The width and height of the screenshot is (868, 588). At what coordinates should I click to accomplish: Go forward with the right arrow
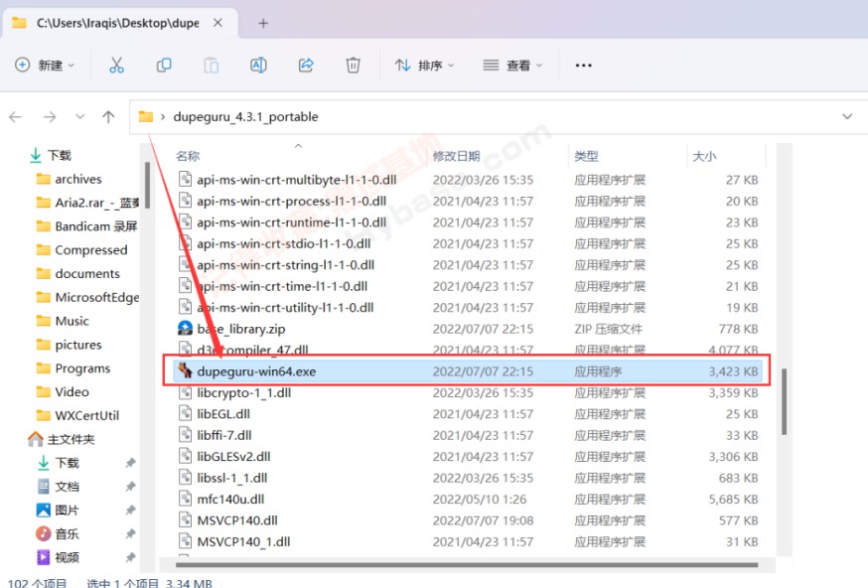pyautogui.click(x=50, y=117)
